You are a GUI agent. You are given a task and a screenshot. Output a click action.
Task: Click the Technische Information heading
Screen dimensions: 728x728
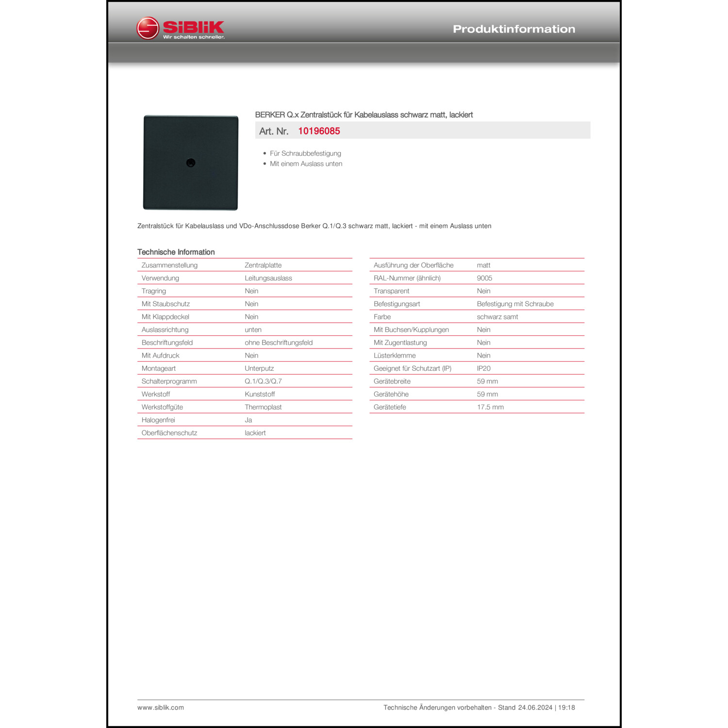pos(176,252)
